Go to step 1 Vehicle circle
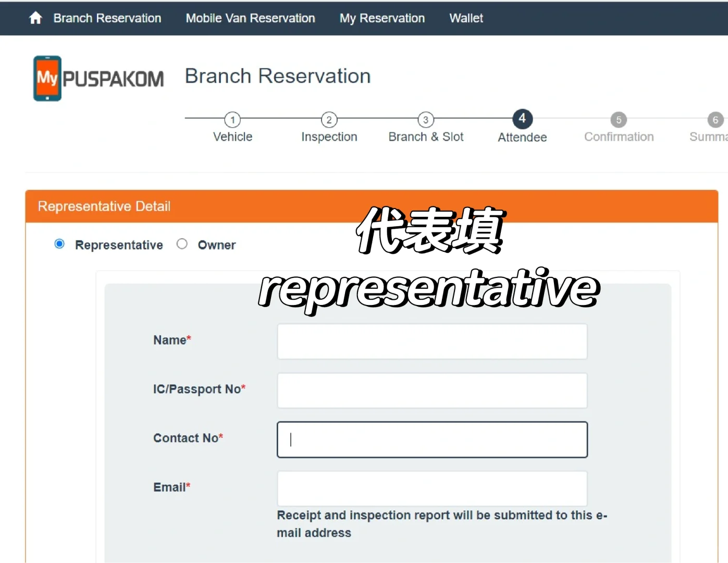This screenshot has width=728, height=563. (232, 120)
